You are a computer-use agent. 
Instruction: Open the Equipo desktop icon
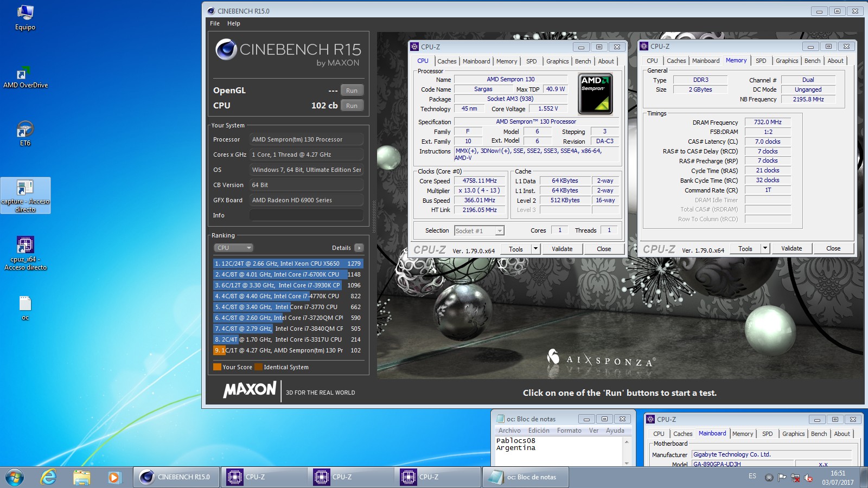tap(25, 18)
